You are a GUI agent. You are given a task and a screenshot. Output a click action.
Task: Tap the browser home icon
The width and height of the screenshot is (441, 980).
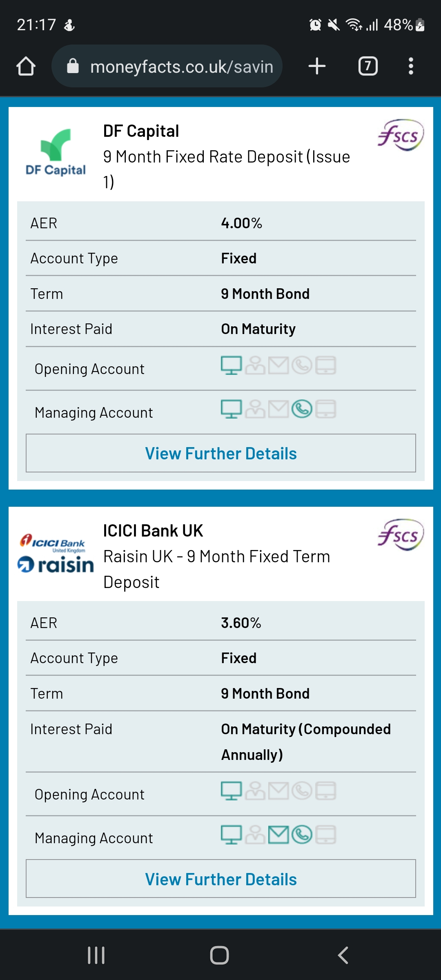coord(26,66)
